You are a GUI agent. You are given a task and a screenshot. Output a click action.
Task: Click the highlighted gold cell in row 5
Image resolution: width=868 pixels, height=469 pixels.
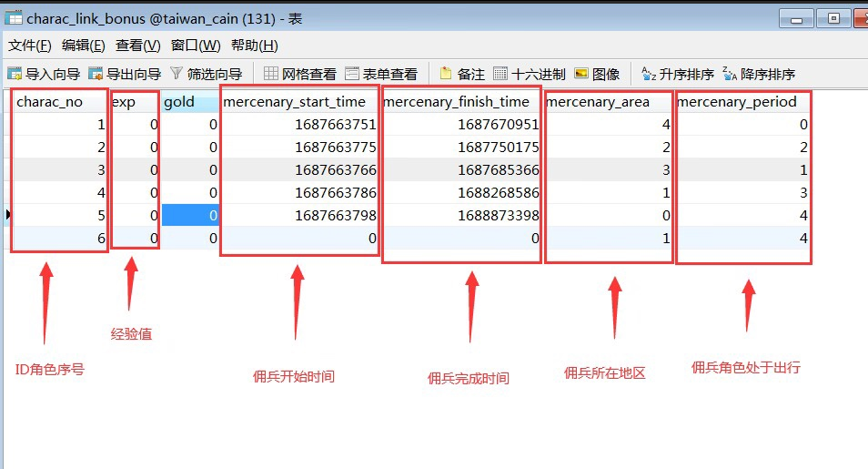click(x=190, y=215)
